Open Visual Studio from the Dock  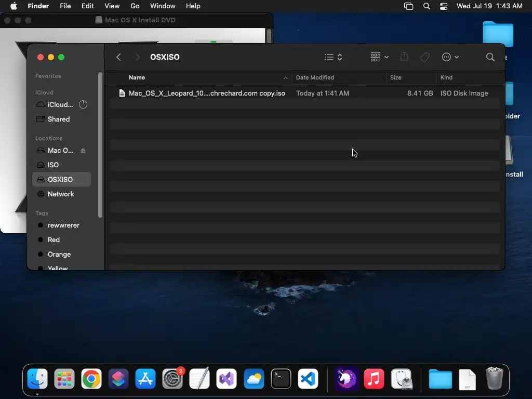[x=227, y=379]
